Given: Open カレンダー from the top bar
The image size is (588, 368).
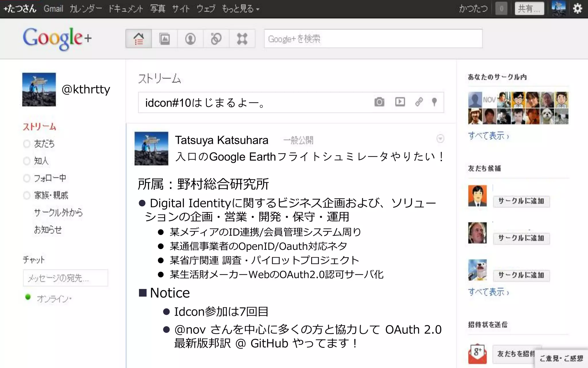Looking at the screenshot, I should [x=86, y=9].
